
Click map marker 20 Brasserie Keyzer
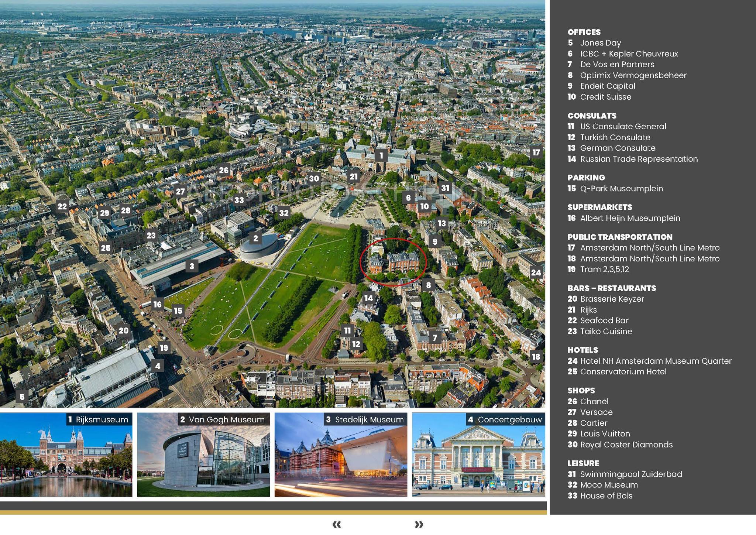pyautogui.click(x=124, y=330)
